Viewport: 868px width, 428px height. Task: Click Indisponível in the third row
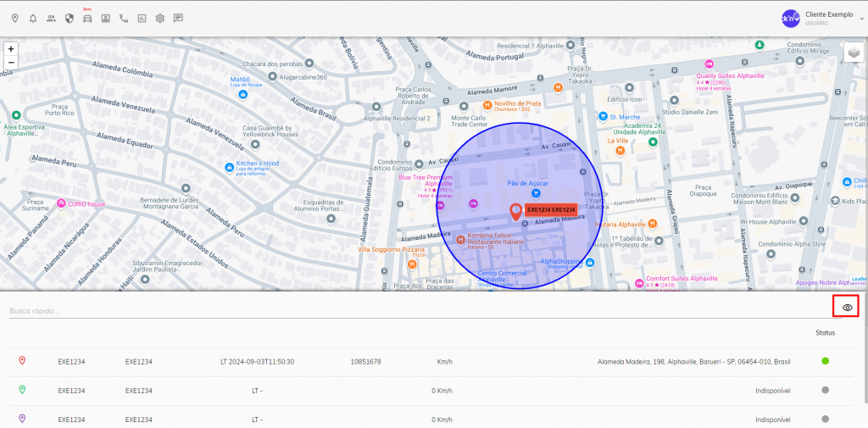coord(773,420)
